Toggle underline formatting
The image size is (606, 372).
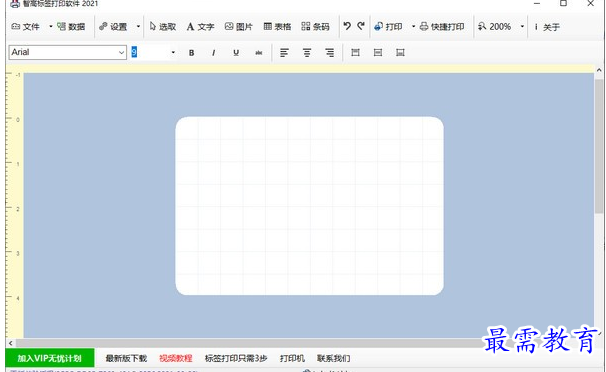pyautogui.click(x=236, y=53)
